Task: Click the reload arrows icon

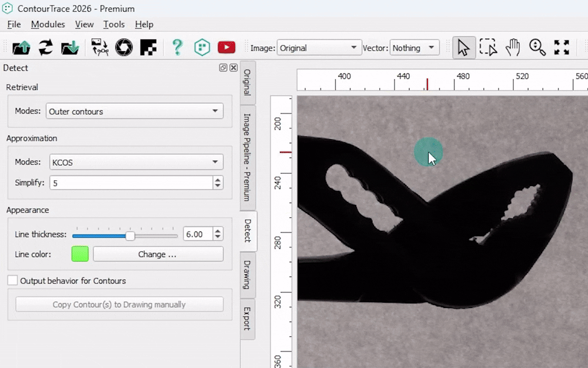Action: [45, 48]
